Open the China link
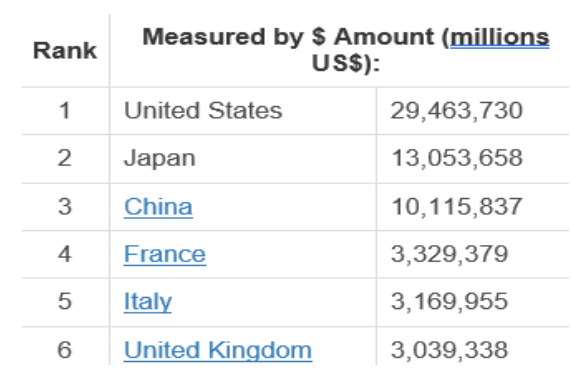The width and height of the screenshot is (571, 376). pos(158,207)
